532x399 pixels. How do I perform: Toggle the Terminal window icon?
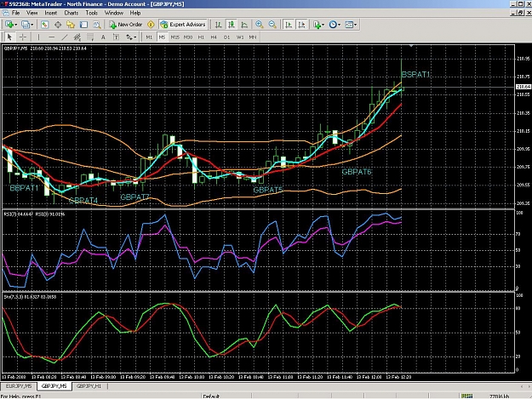pyautogui.click(x=83, y=25)
